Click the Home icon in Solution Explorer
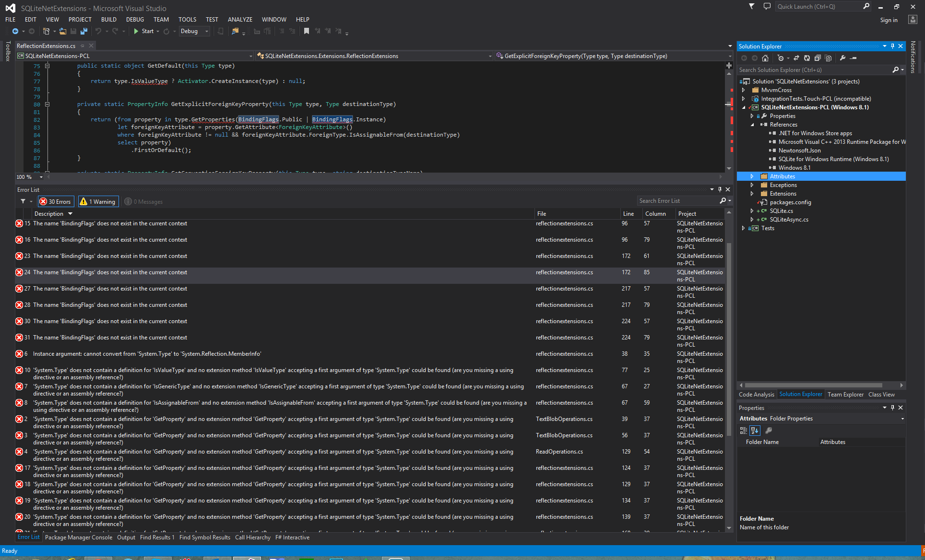Viewport: 925px width, 560px height. pos(765,58)
